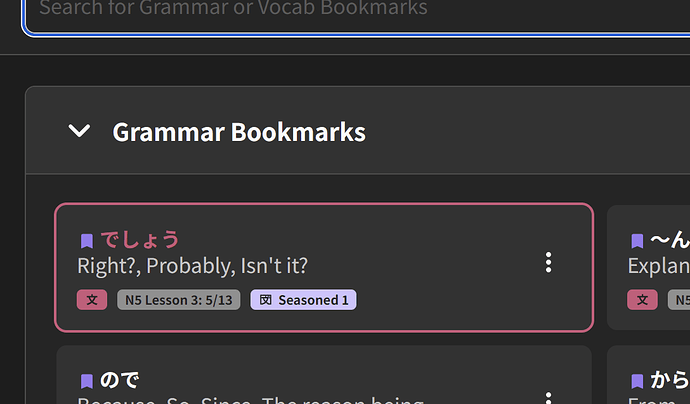The height and width of the screenshot is (404, 690).
Task: Open the three-dot menu on でしょう card
Action: point(548,263)
